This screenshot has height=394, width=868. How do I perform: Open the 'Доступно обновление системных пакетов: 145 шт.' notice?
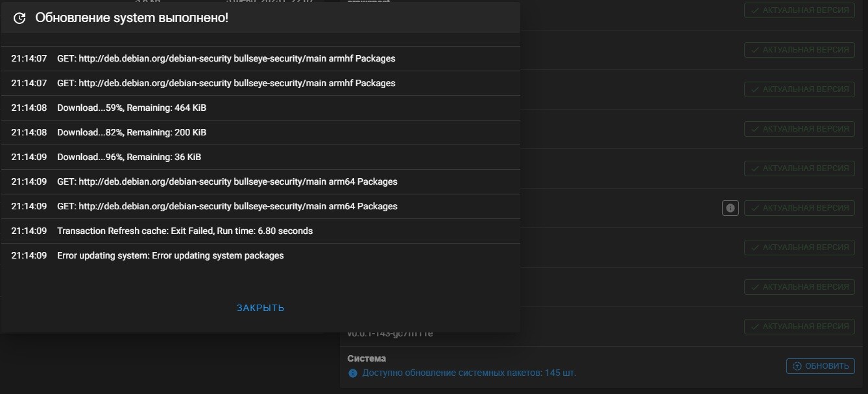(x=468, y=373)
